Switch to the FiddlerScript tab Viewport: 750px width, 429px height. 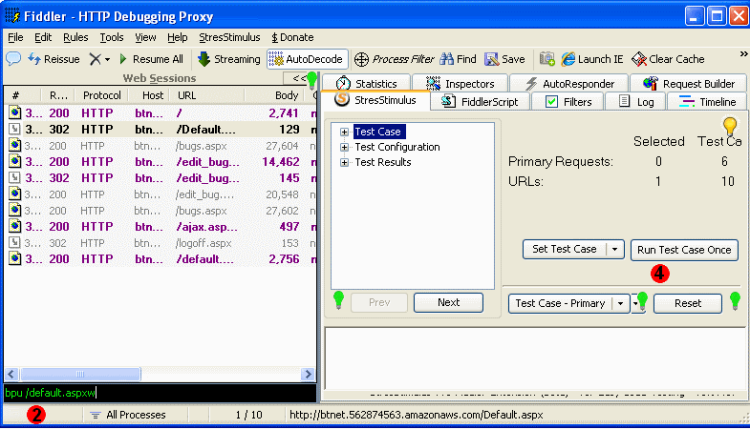click(x=480, y=101)
